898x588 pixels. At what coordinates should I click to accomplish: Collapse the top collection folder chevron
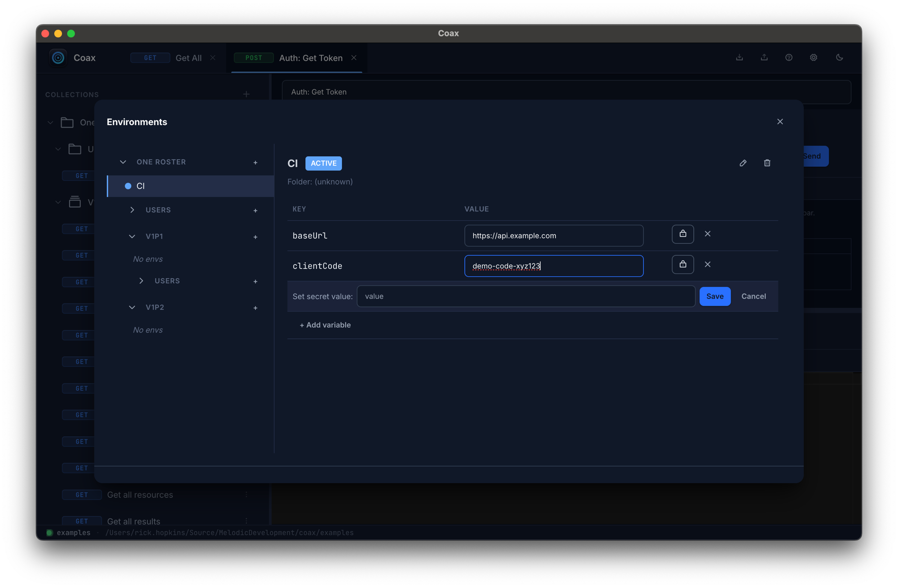click(x=50, y=123)
